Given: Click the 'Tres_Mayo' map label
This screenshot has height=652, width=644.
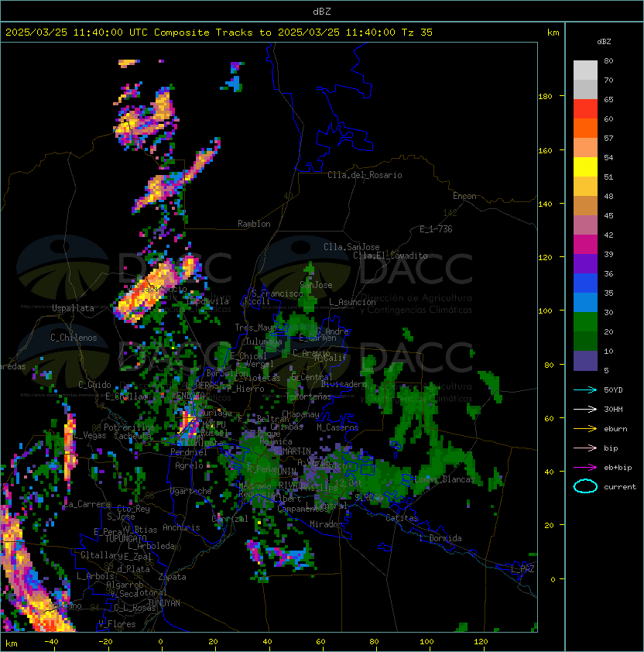Looking at the screenshot, I should (255, 328).
